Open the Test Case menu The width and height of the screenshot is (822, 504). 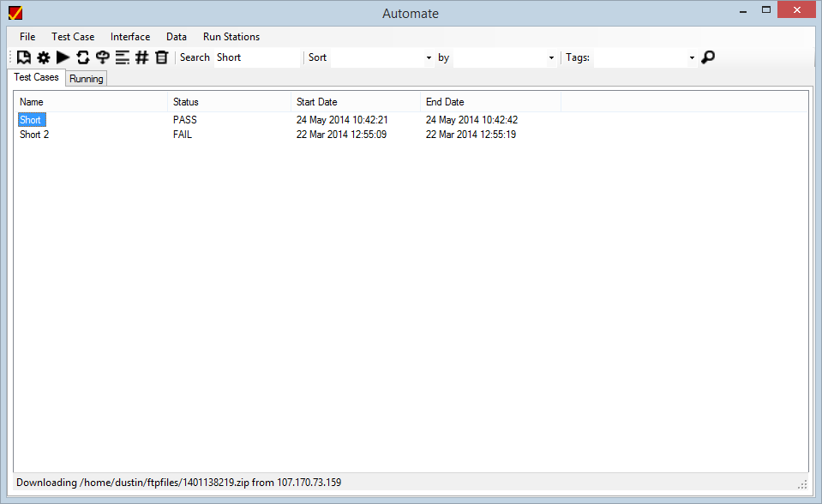[73, 37]
